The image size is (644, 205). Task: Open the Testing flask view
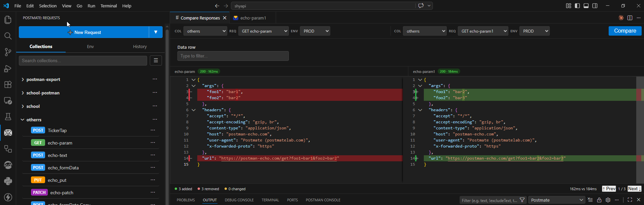(x=8, y=117)
